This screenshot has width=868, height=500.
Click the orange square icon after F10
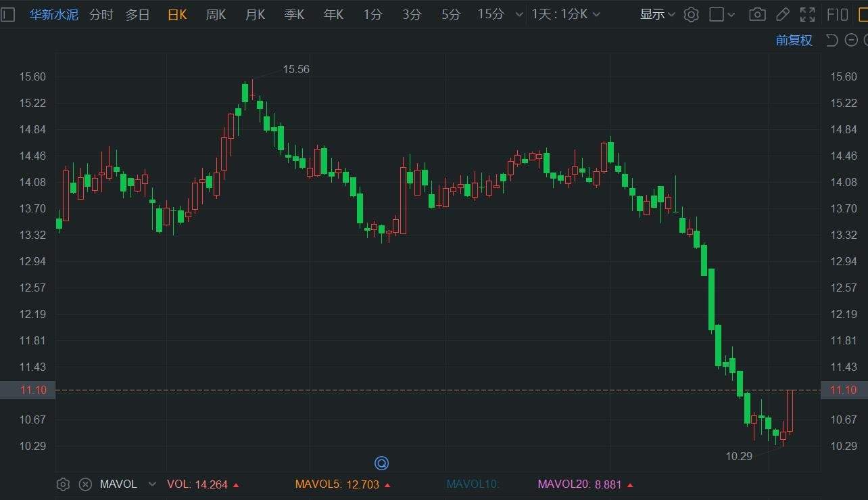click(863, 14)
